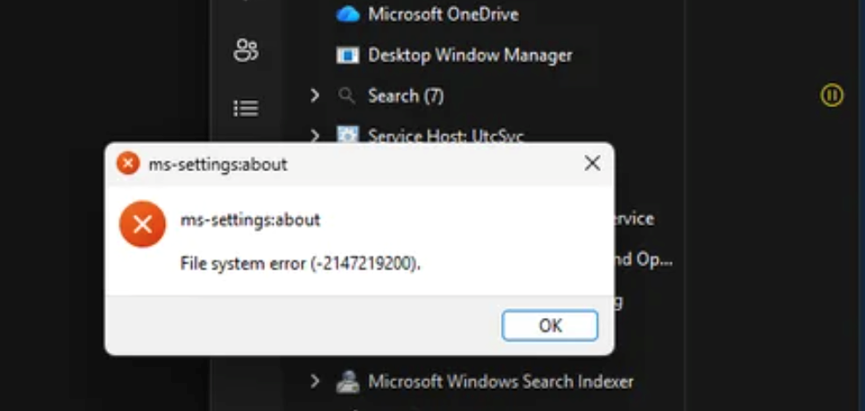The height and width of the screenshot is (411, 865).
Task: Confirm the error with OK button
Action: [x=550, y=325]
